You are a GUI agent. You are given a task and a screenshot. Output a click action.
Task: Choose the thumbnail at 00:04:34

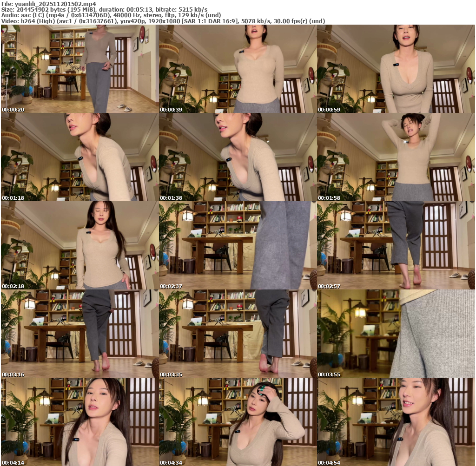tap(238, 422)
